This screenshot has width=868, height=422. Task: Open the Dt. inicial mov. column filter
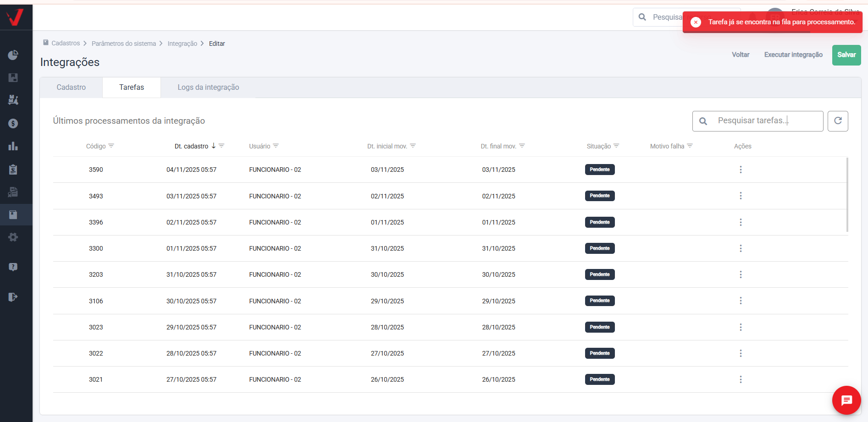coord(413,146)
